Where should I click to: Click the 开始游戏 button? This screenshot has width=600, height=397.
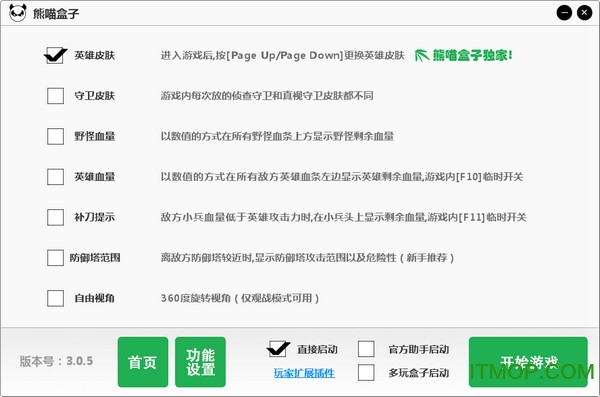(x=528, y=362)
